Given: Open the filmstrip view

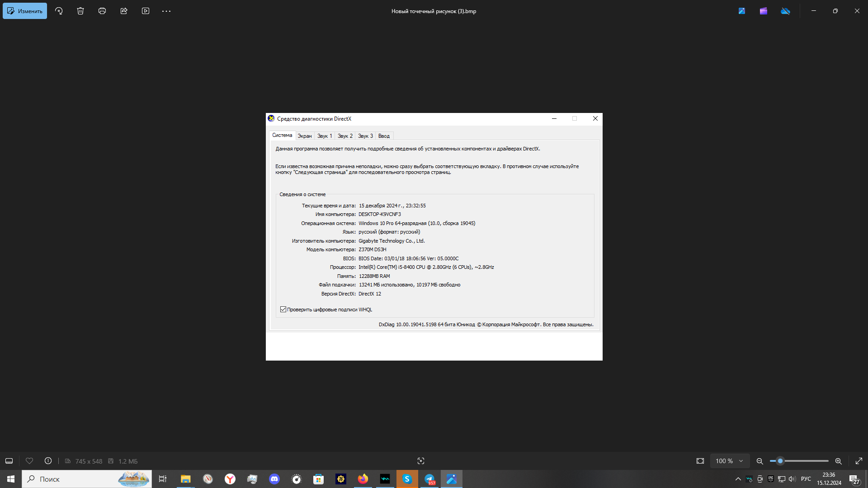Looking at the screenshot, I should pyautogui.click(x=9, y=461).
